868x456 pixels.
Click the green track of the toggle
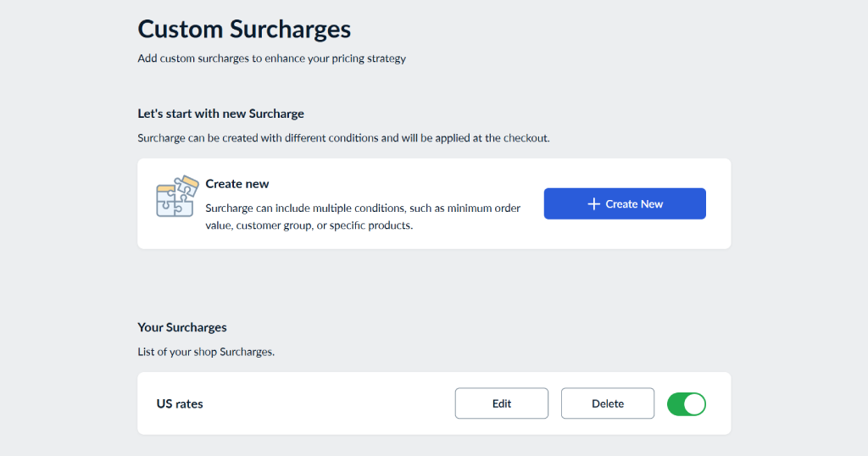[676, 404]
